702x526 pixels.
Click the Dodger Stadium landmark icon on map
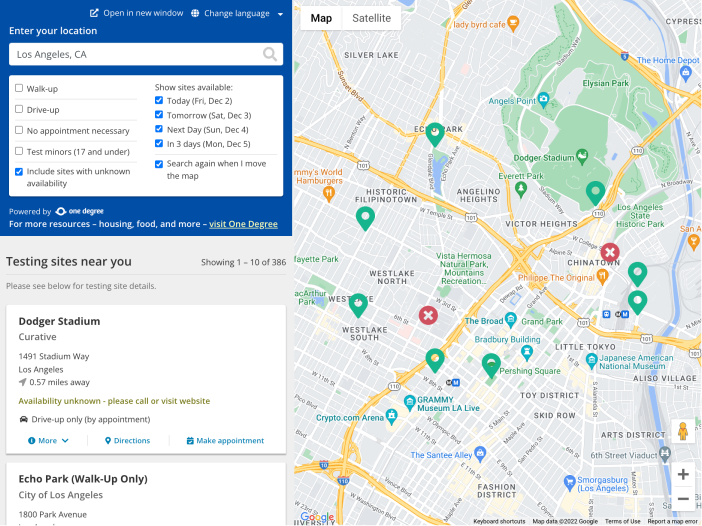(x=582, y=156)
